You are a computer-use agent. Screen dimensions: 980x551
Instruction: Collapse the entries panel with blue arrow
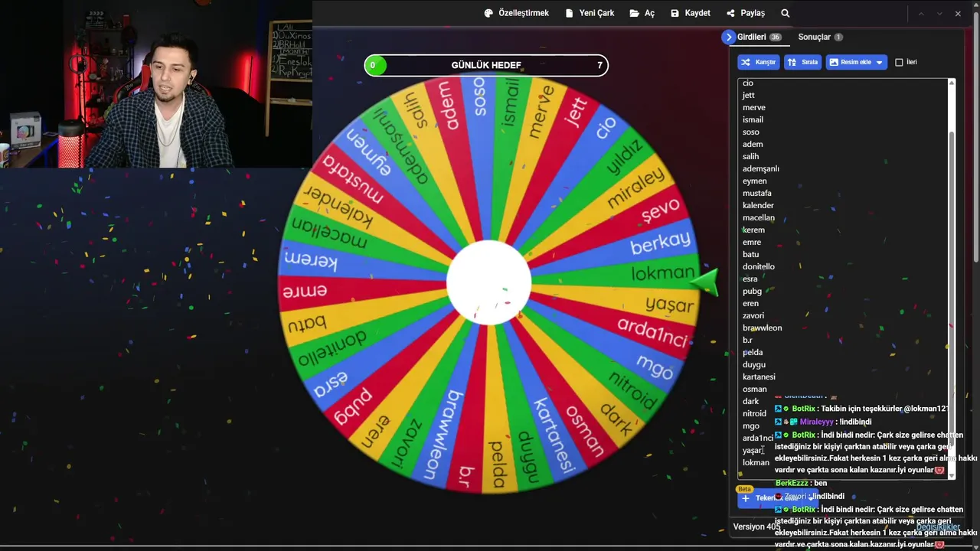[728, 37]
